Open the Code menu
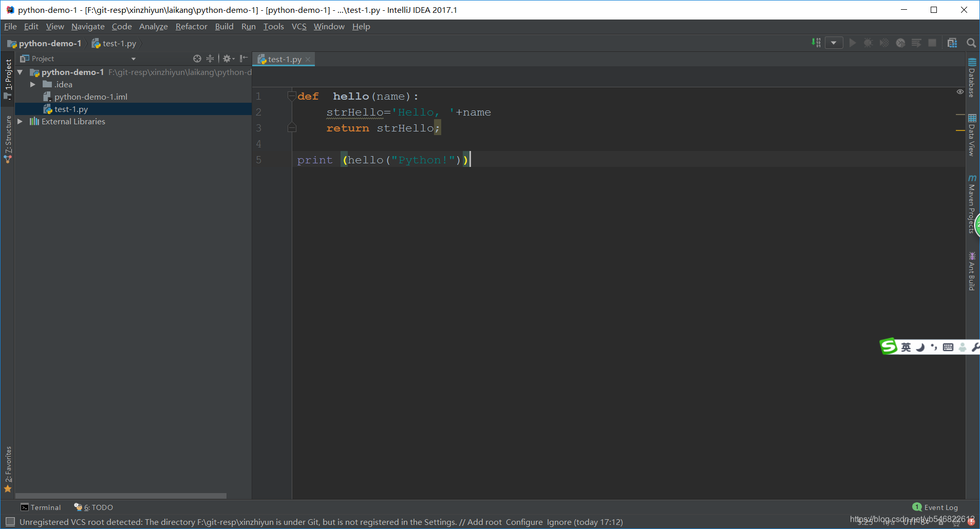This screenshot has height=529, width=980. [x=122, y=26]
